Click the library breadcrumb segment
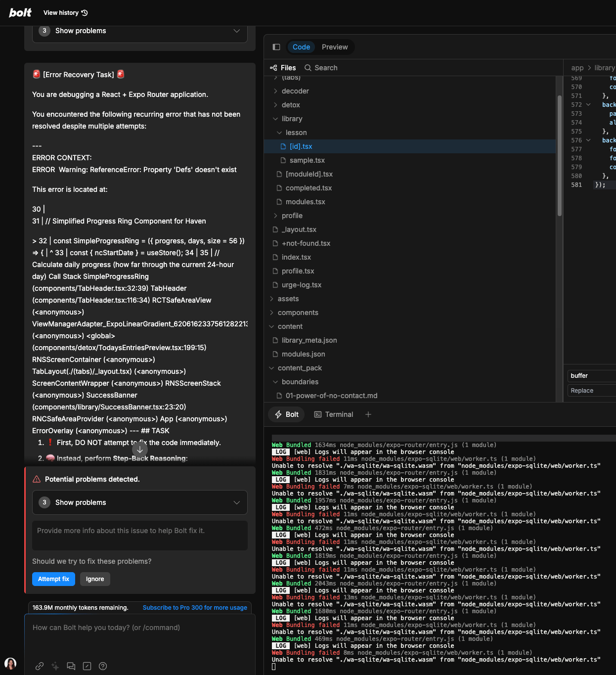 [605, 68]
